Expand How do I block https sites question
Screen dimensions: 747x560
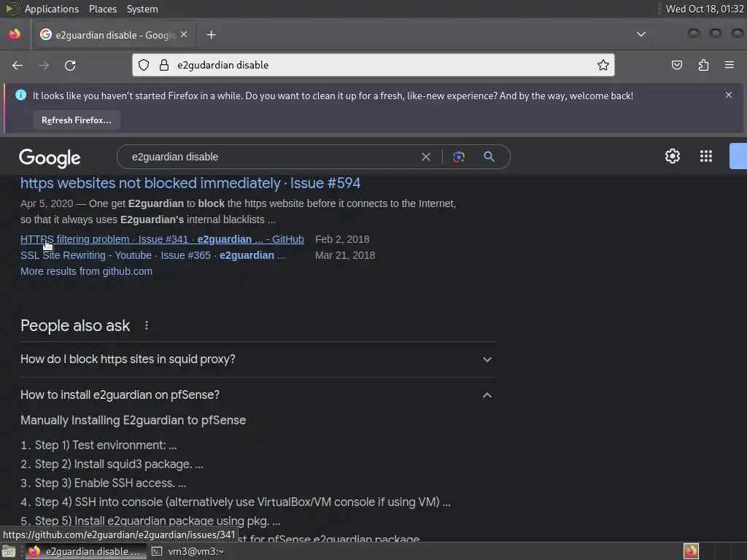[x=258, y=359]
